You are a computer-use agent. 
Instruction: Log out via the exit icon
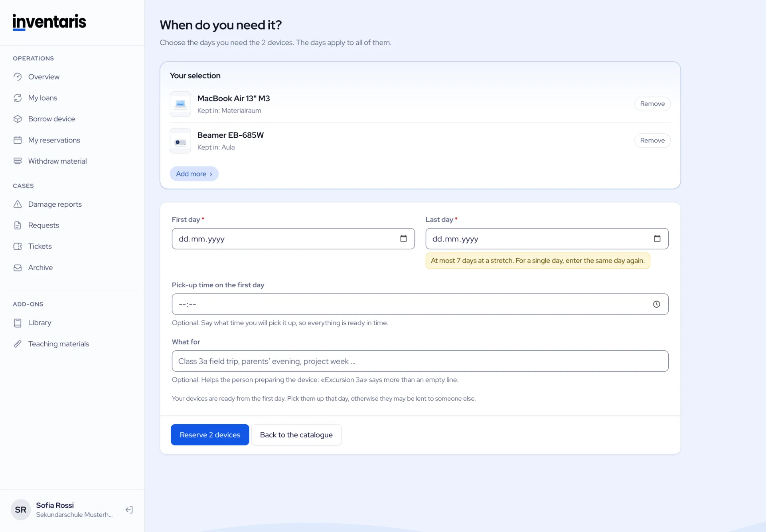point(129,510)
